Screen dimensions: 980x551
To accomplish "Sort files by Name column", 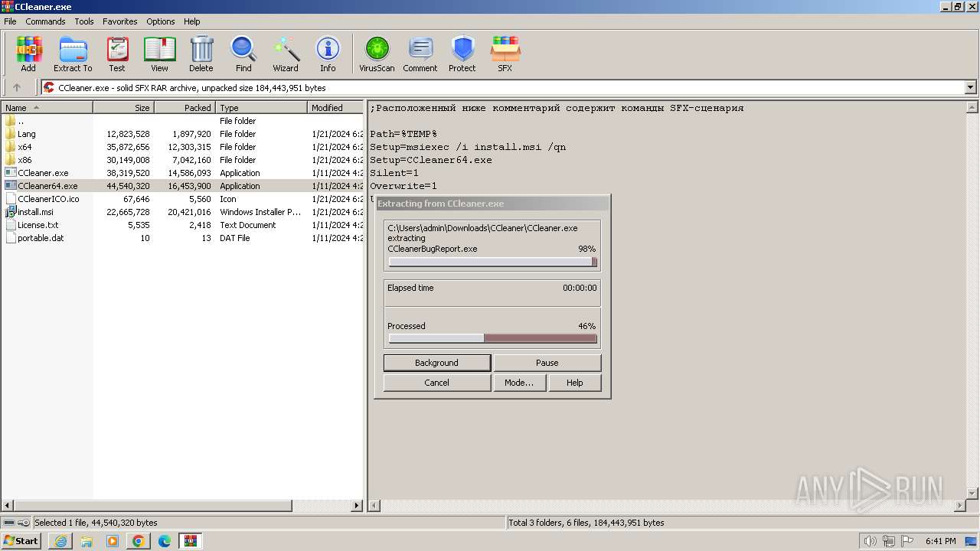I will pyautogui.click(x=47, y=108).
